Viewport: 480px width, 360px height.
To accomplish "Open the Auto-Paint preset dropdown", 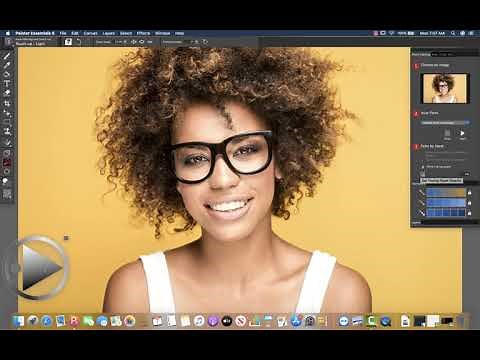I will [445, 123].
